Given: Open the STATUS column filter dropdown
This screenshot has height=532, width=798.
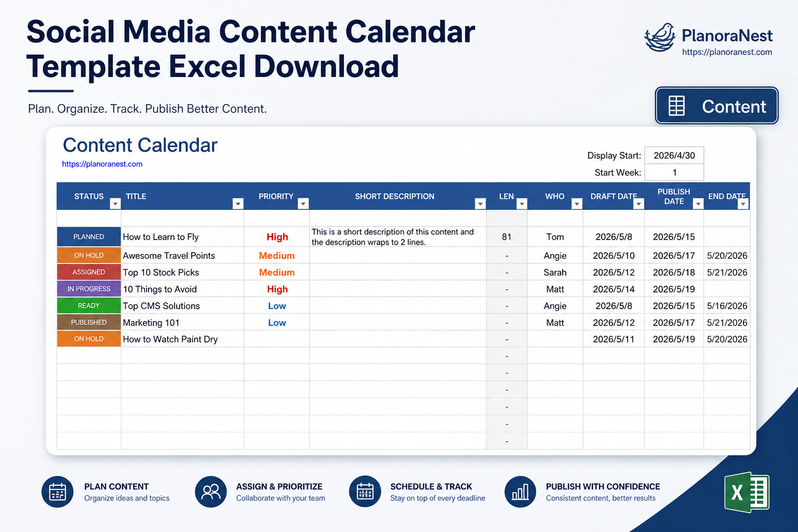Looking at the screenshot, I should (x=115, y=204).
